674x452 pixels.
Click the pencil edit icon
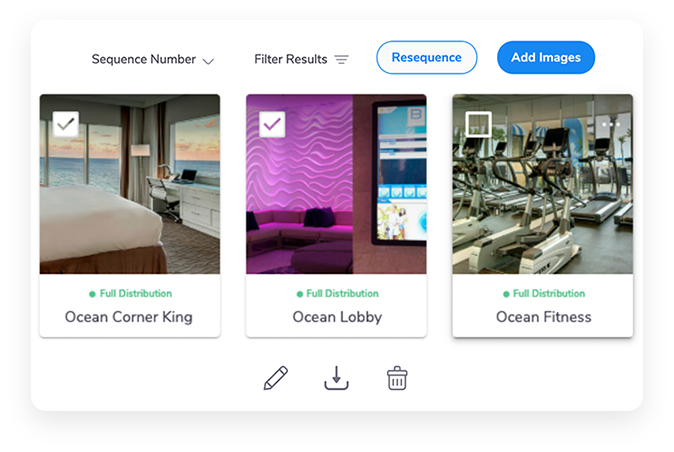(276, 378)
